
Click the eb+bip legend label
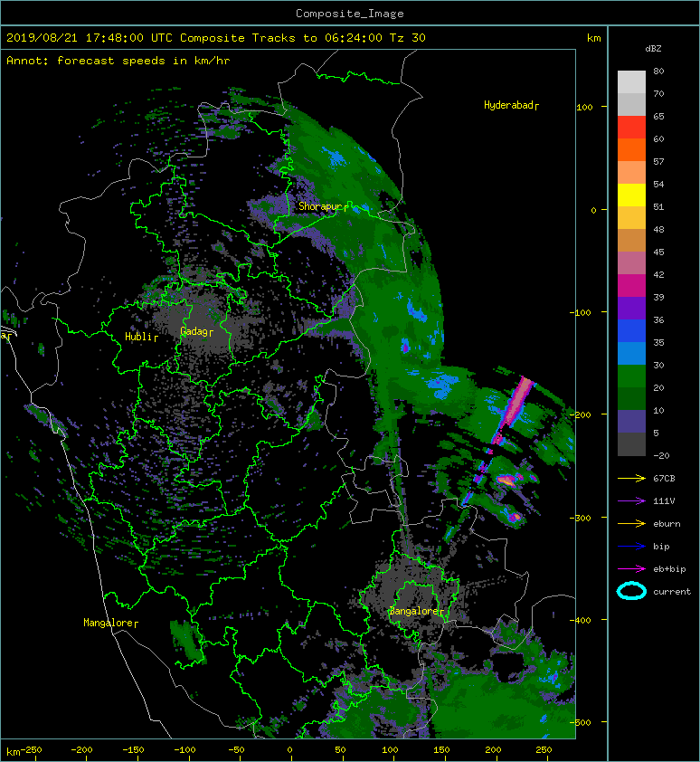pyautogui.click(x=669, y=569)
